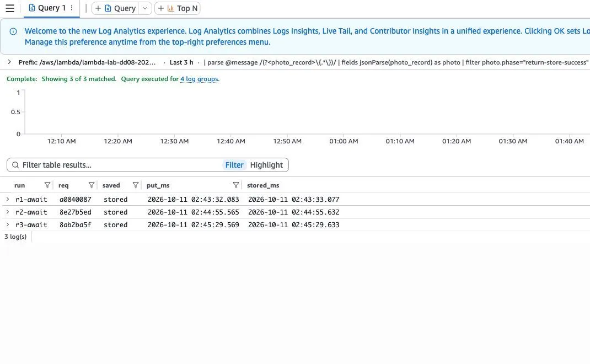Sort by the stored_ms column header
This screenshot has height=364, width=590.
pos(263,185)
